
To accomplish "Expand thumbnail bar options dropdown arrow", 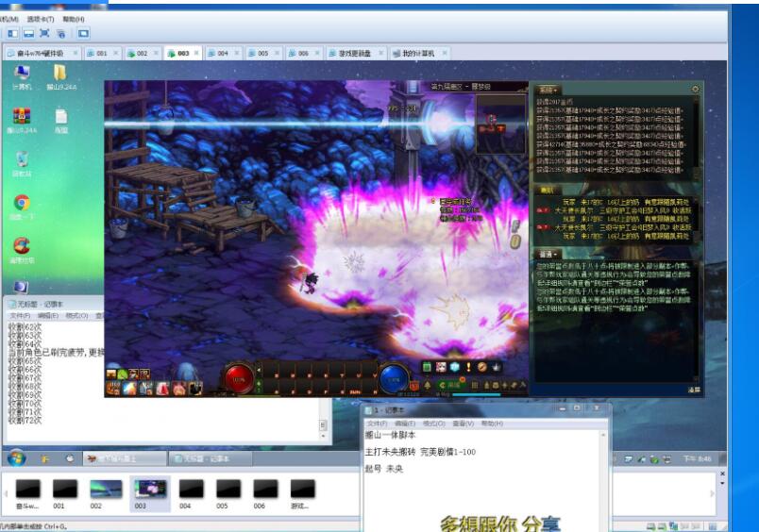I will pyautogui.click(x=723, y=483).
